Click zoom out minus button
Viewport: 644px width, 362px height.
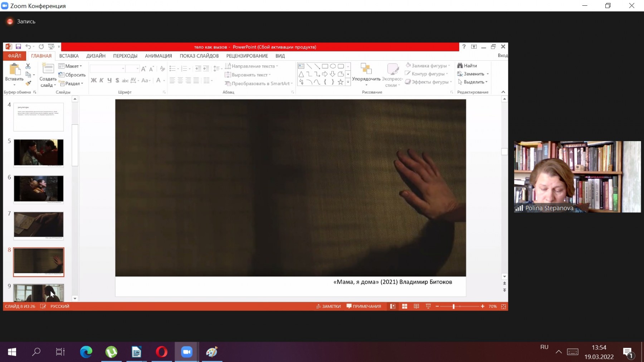point(437,306)
